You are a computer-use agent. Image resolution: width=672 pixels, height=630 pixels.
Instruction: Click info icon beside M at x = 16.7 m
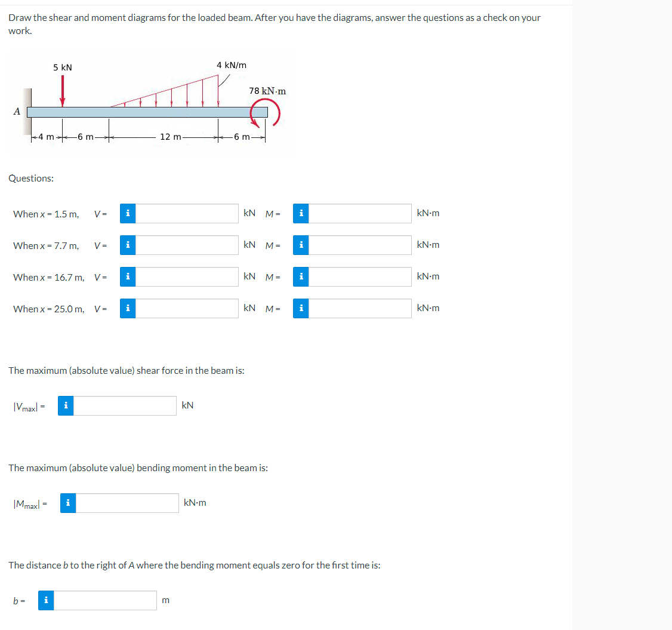[x=301, y=276]
